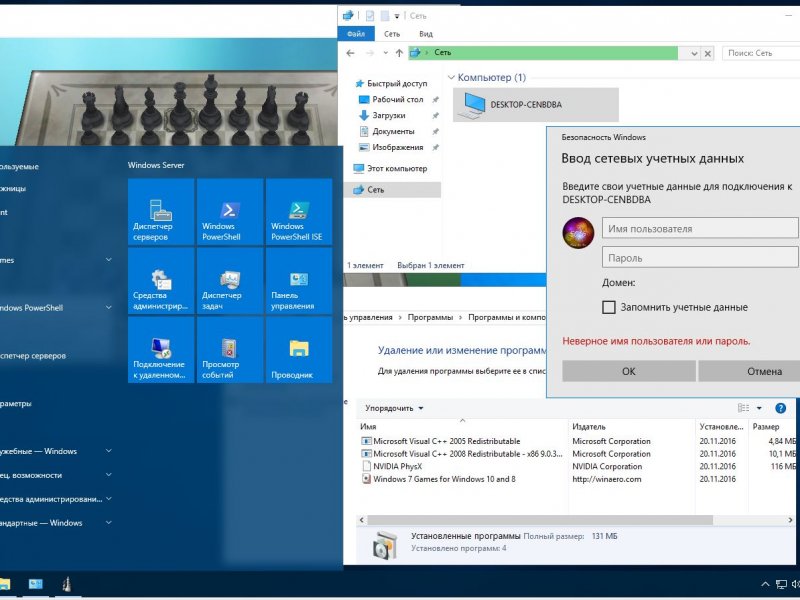This screenshot has height=600, width=800.
Task: Click the Поиск: Сеть search box
Action: point(761,53)
